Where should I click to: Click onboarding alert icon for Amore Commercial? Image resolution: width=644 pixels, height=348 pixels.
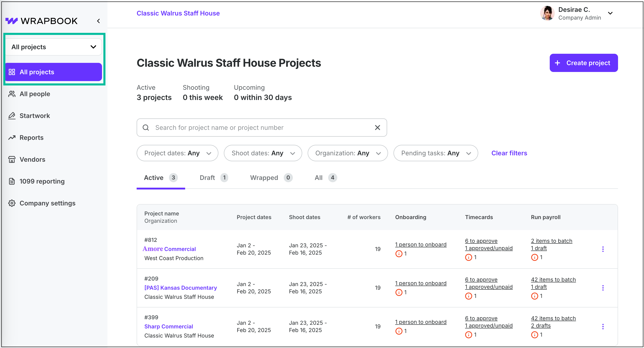[x=399, y=254]
